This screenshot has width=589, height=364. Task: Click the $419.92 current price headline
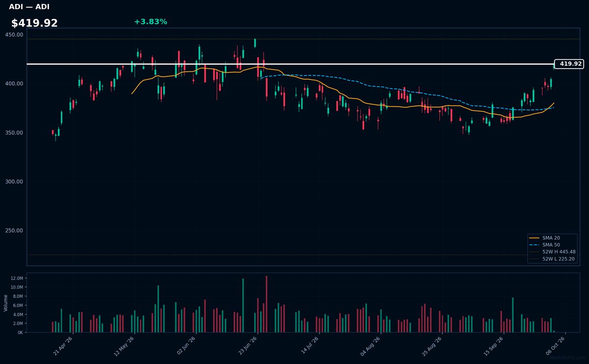[x=34, y=23]
